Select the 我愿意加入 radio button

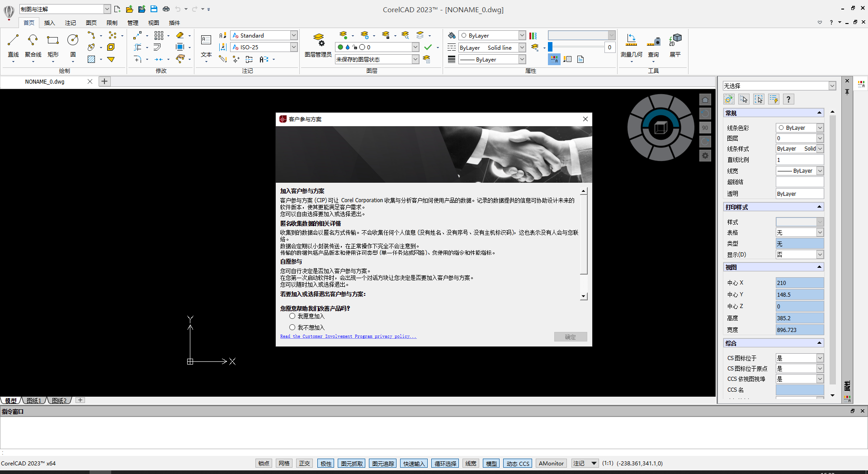tap(292, 316)
